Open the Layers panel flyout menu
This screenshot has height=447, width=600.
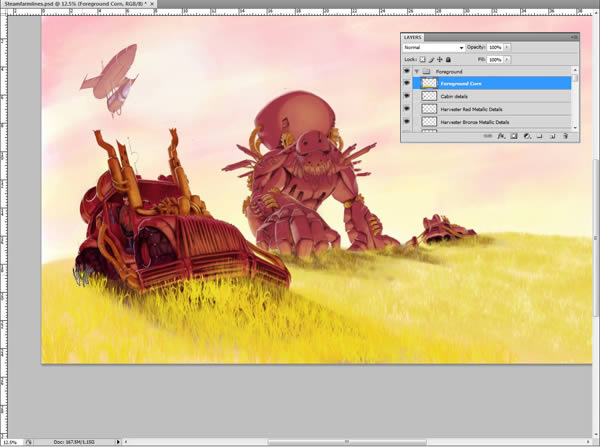click(x=574, y=37)
